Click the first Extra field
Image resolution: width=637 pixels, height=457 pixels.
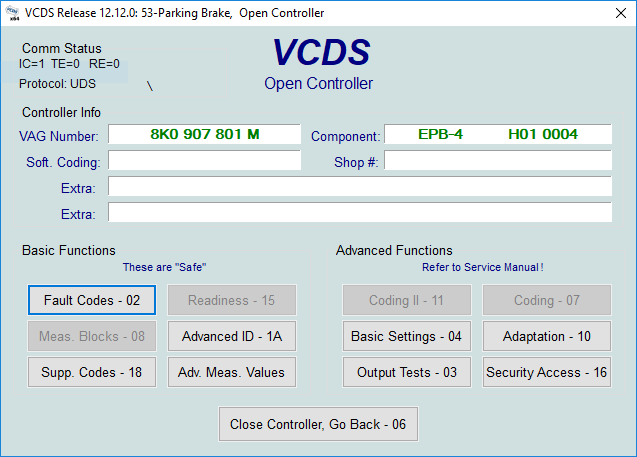point(360,186)
